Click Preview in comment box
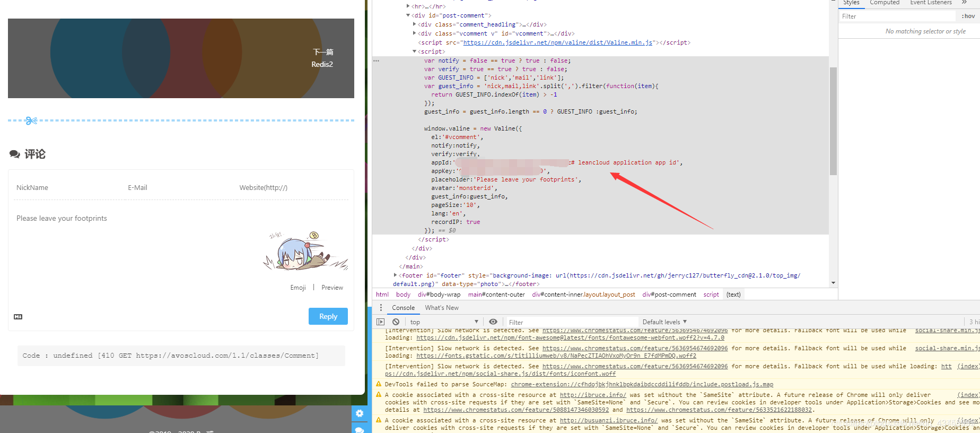The width and height of the screenshot is (980, 433). click(332, 288)
